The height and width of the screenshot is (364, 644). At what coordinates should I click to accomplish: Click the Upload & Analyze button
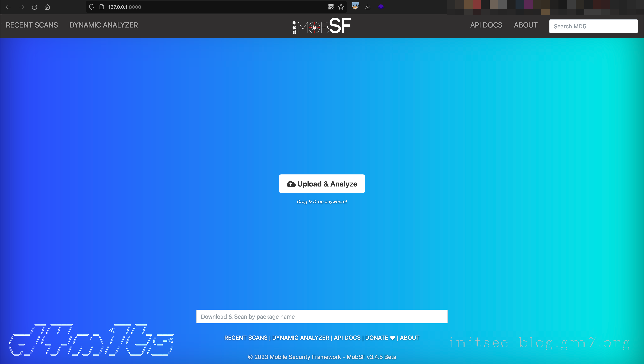322,184
